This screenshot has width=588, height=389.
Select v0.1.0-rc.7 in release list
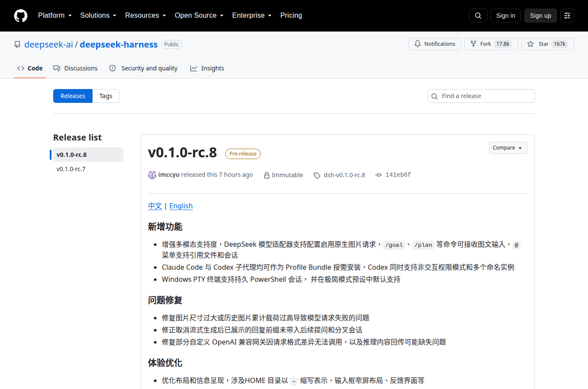click(x=88, y=169)
